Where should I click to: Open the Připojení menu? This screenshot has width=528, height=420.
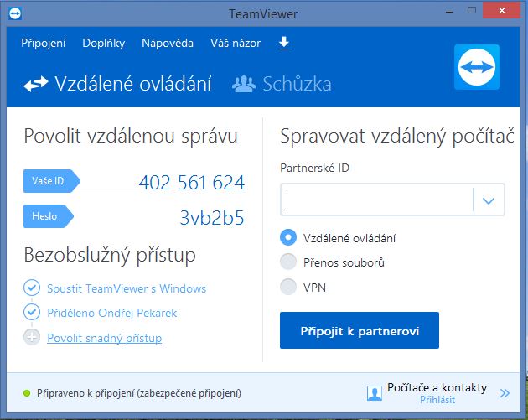click(x=44, y=43)
